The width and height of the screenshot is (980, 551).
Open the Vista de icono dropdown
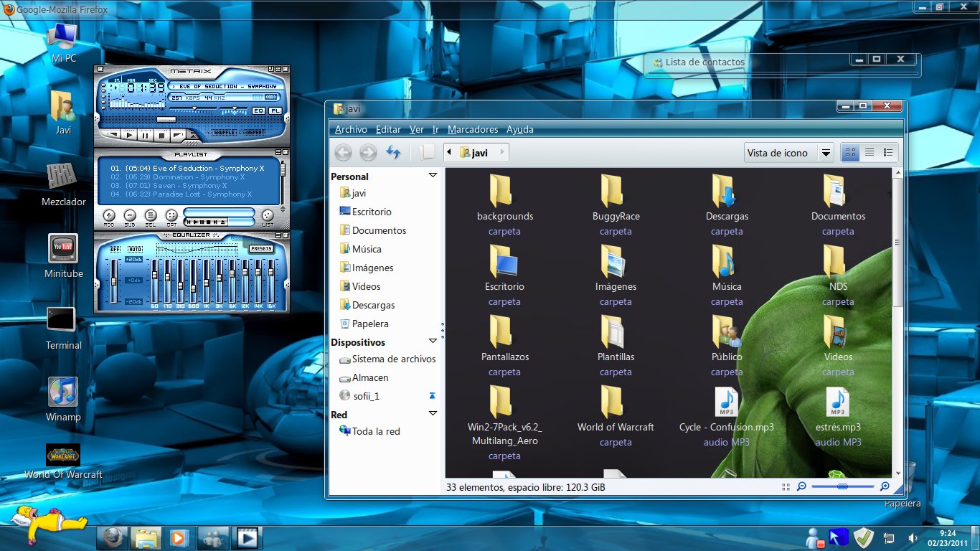[788, 153]
